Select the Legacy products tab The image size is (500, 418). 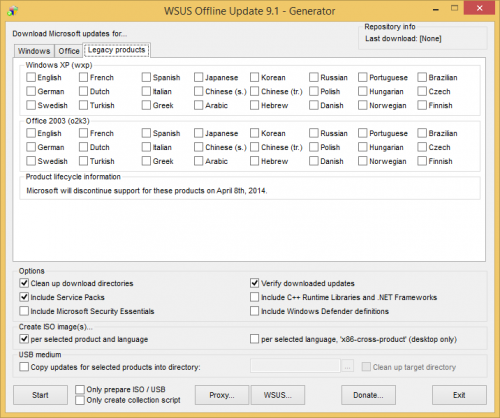pos(117,50)
